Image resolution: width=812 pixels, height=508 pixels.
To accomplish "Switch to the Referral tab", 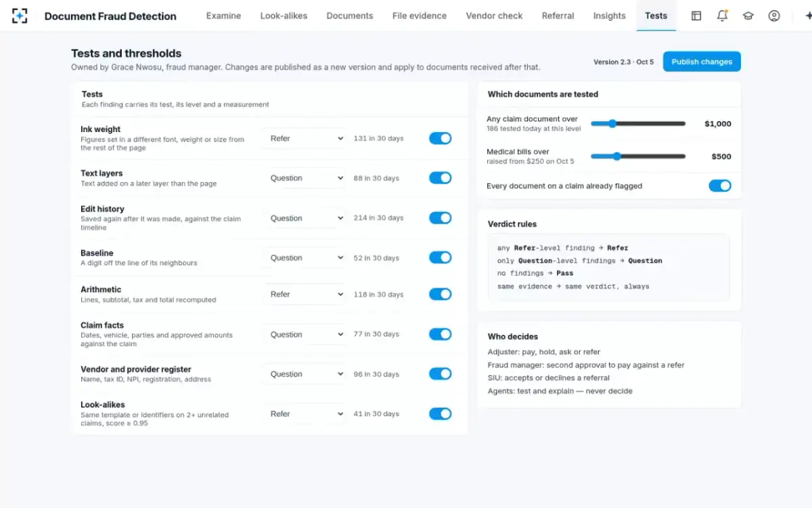I will [558, 16].
